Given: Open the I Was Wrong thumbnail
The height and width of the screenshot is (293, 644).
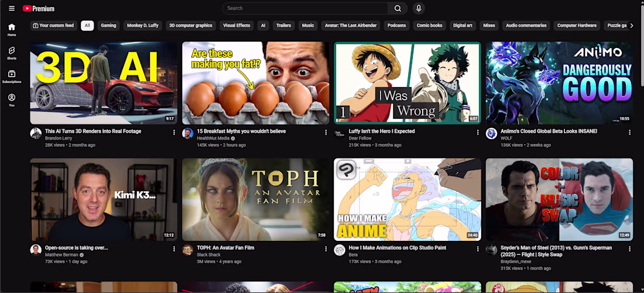Looking at the screenshot, I should tap(407, 83).
